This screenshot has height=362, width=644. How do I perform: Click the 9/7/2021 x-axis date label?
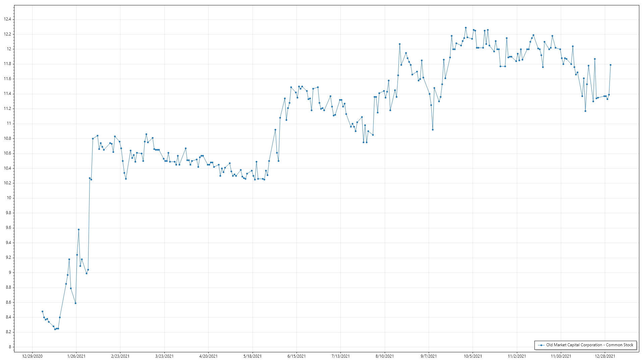click(x=429, y=356)
